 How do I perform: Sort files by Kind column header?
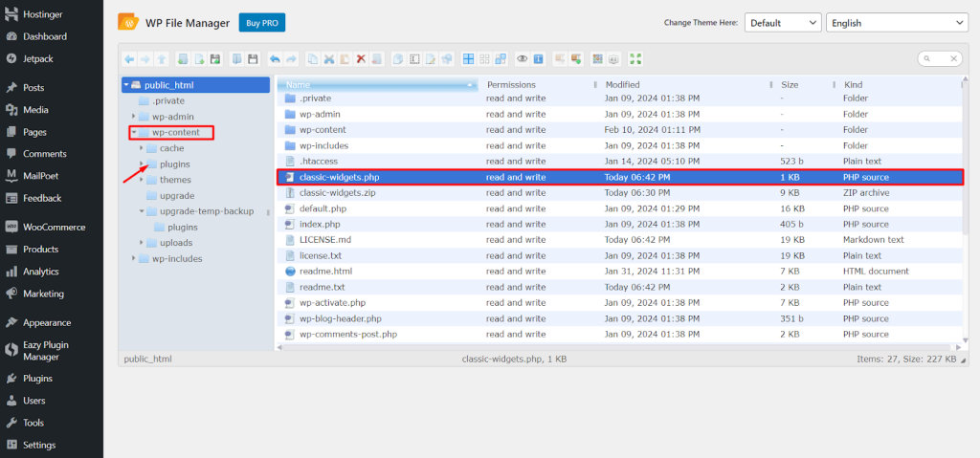pyautogui.click(x=899, y=84)
